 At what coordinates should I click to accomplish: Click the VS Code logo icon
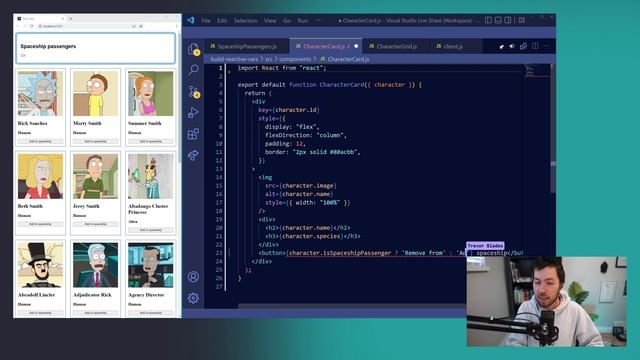pyautogui.click(x=191, y=20)
